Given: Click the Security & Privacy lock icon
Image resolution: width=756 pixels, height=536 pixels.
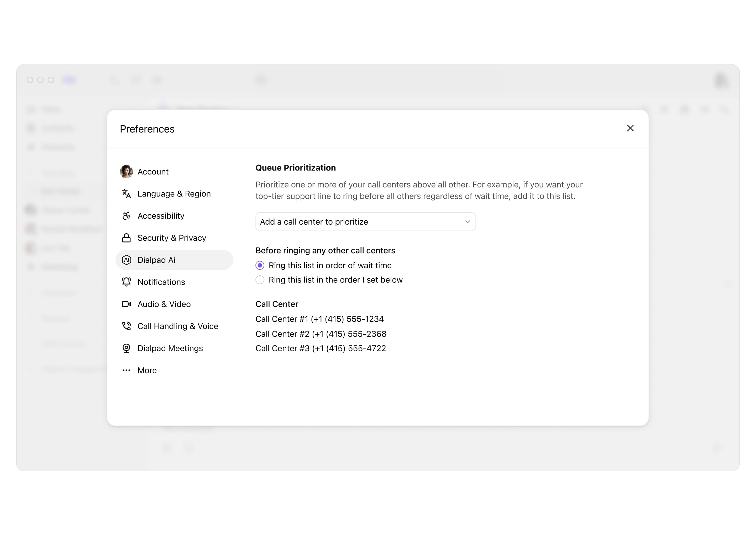Looking at the screenshot, I should (x=126, y=238).
